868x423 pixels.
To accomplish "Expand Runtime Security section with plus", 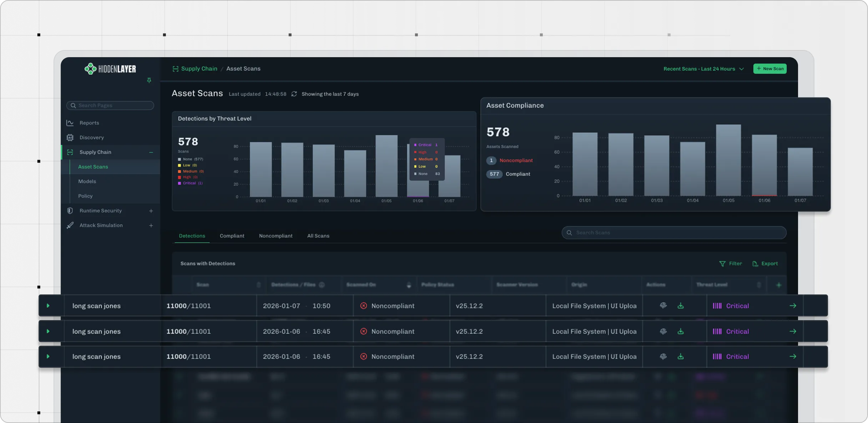I will tap(151, 211).
